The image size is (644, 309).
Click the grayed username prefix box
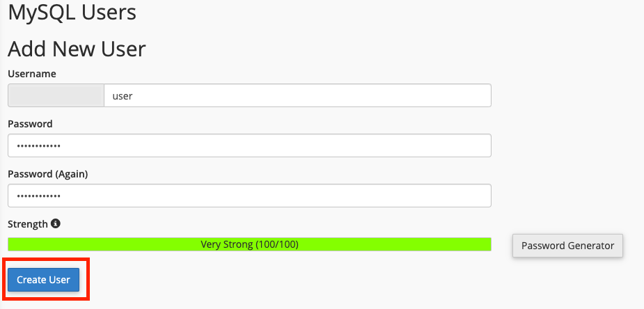tap(56, 95)
